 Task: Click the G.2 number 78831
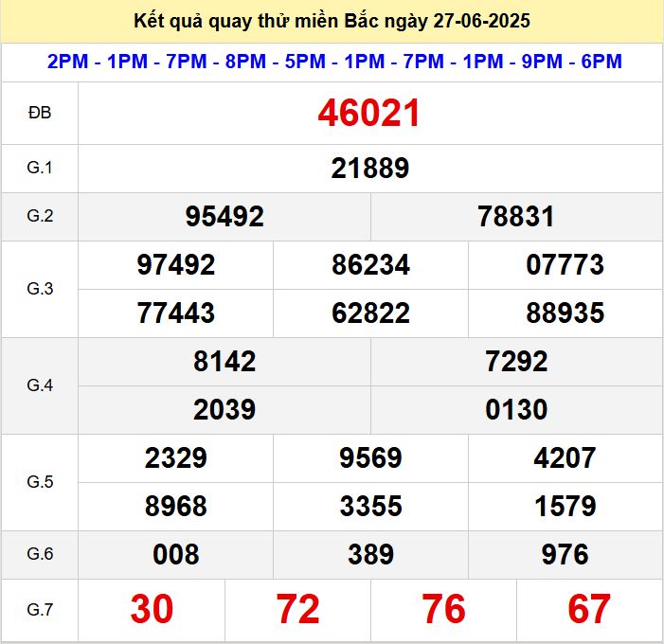[x=516, y=216]
